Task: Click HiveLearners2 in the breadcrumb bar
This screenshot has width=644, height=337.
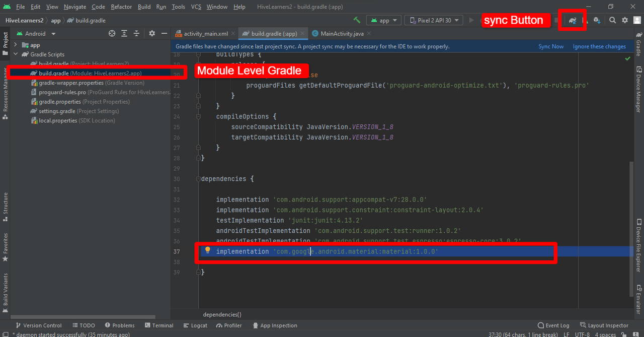Action: [24, 21]
